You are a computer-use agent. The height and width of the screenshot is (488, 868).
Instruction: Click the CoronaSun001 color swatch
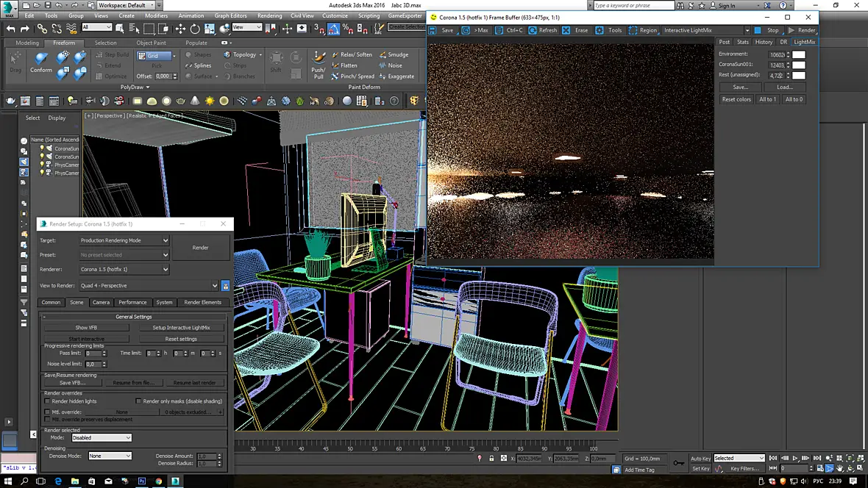click(x=798, y=65)
